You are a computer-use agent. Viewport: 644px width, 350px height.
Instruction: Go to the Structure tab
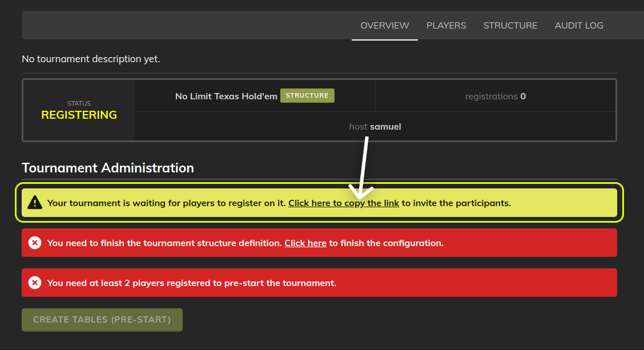[x=510, y=26]
